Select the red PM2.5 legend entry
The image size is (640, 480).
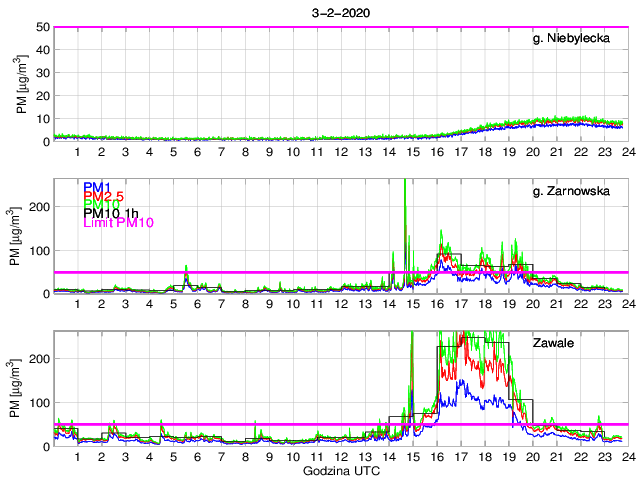click(x=103, y=199)
